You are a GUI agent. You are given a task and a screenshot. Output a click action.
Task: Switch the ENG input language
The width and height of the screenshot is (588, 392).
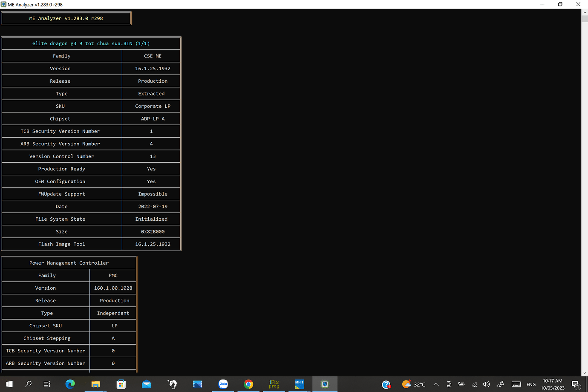[531, 384]
